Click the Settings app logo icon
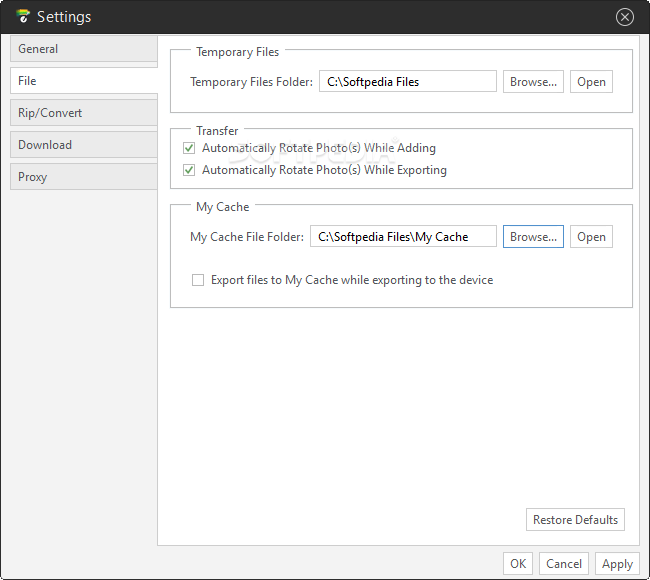Screen dimensions: 650x580 (x=23, y=16)
